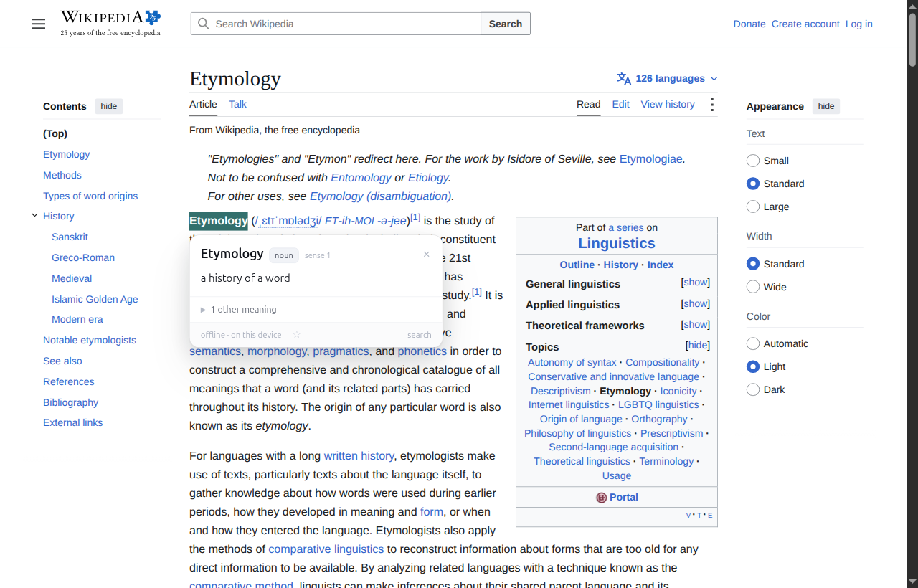Show General linguistics section
The image size is (918, 588).
click(695, 283)
